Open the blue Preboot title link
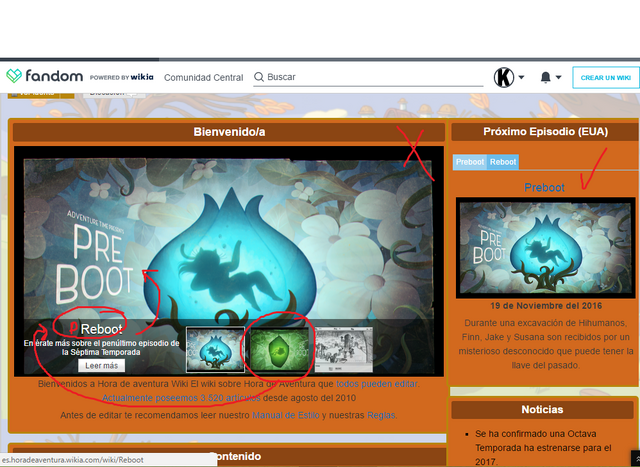Screen dimensions: 640x467 [x=544, y=187]
